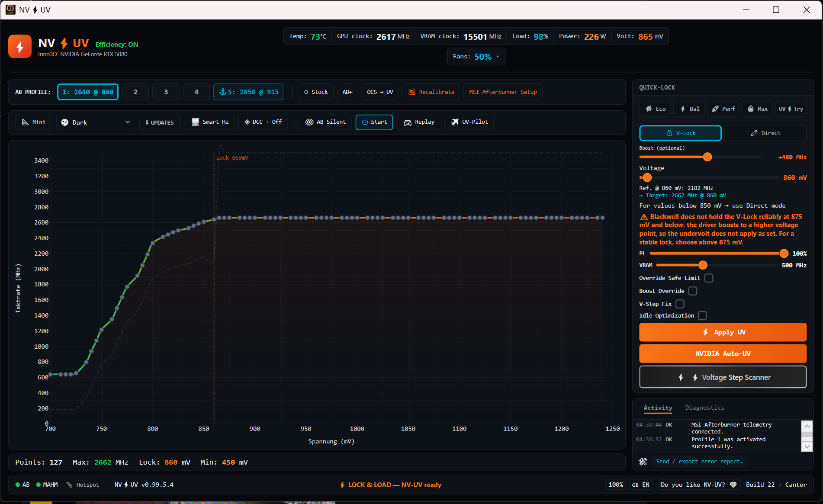Click the AB status indicator
Screen dimensions: 823x504
pyautogui.click(x=23, y=485)
